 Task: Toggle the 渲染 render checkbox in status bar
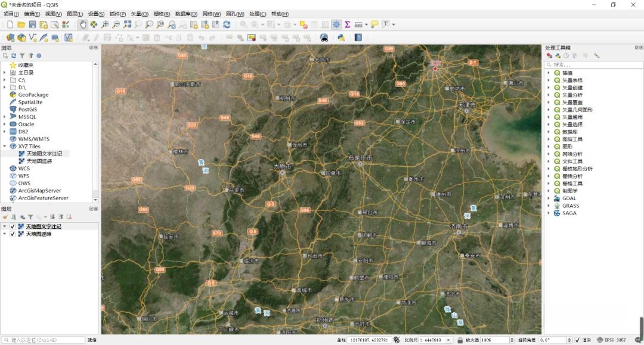pyautogui.click(x=577, y=340)
